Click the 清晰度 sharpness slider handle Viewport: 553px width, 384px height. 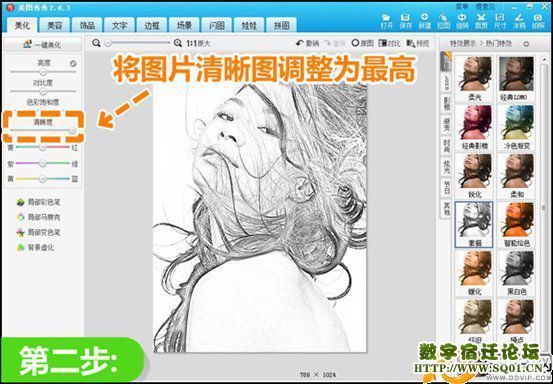pyautogui.click(x=72, y=130)
